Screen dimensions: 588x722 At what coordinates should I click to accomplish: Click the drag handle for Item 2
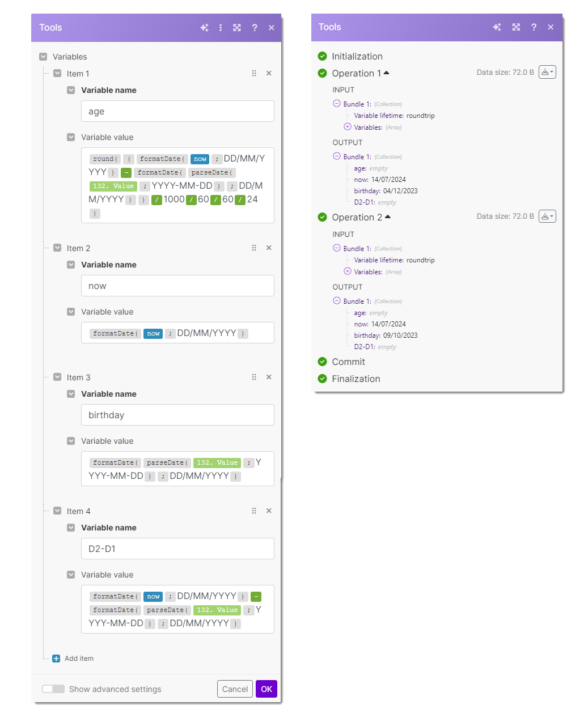[254, 248]
